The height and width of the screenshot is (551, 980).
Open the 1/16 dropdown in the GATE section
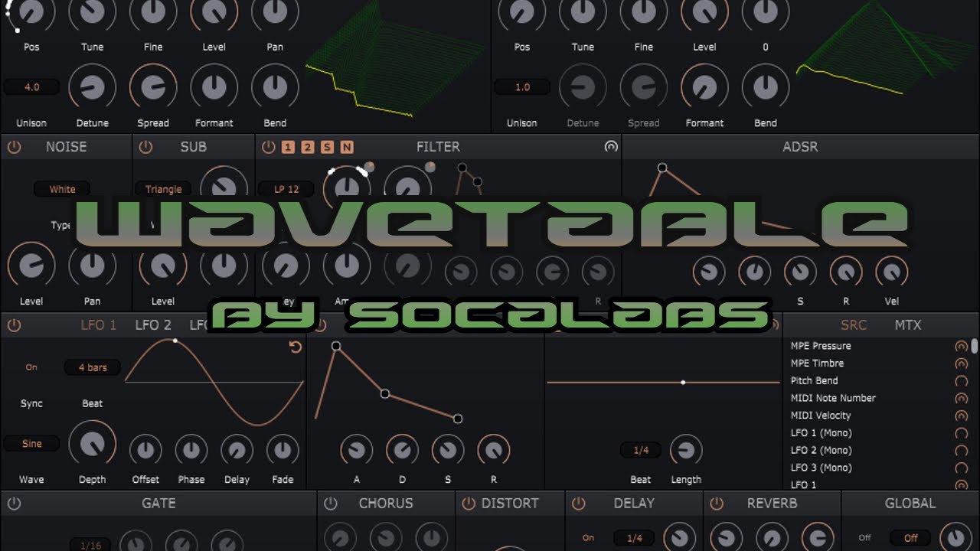pos(90,545)
